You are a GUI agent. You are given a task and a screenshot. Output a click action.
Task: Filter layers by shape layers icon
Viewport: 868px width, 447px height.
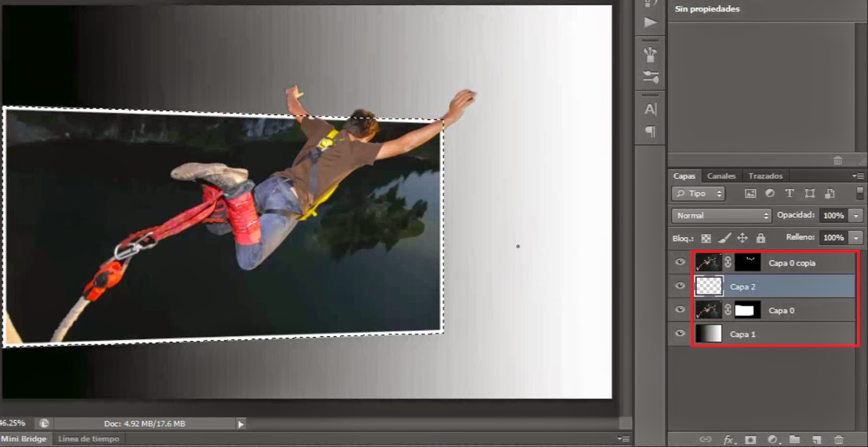(809, 193)
